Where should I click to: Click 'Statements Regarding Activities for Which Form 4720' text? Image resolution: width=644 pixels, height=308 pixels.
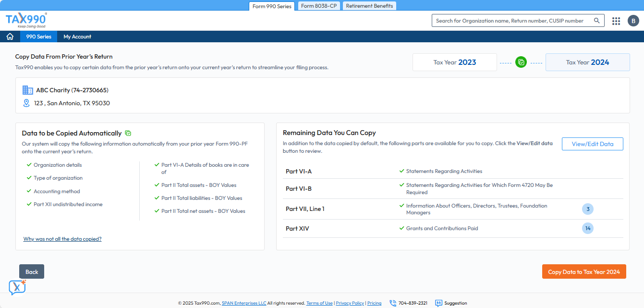tap(479, 188)
